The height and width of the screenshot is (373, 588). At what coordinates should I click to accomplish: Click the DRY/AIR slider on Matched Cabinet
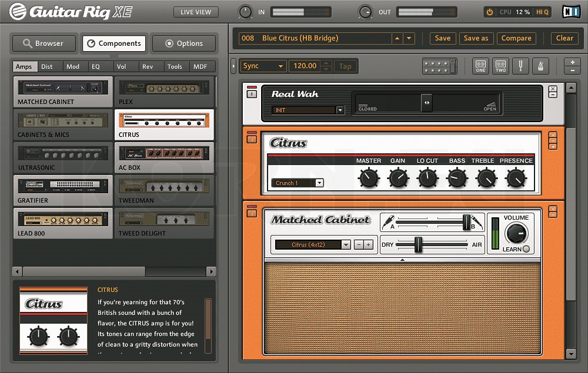pyautogui.click(x=419, y=246)
